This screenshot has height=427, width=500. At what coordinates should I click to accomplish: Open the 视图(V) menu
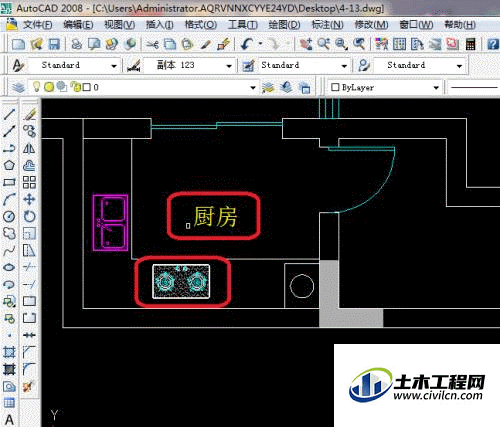(x=120, y=25)
